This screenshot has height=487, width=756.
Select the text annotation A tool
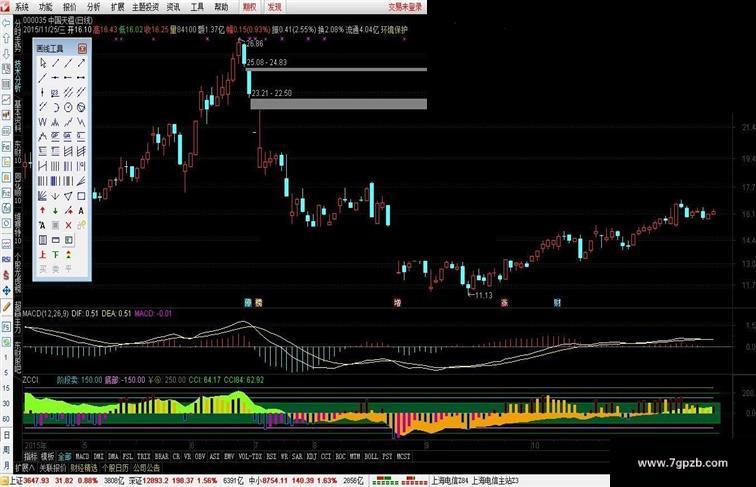(x=81, y=210)
